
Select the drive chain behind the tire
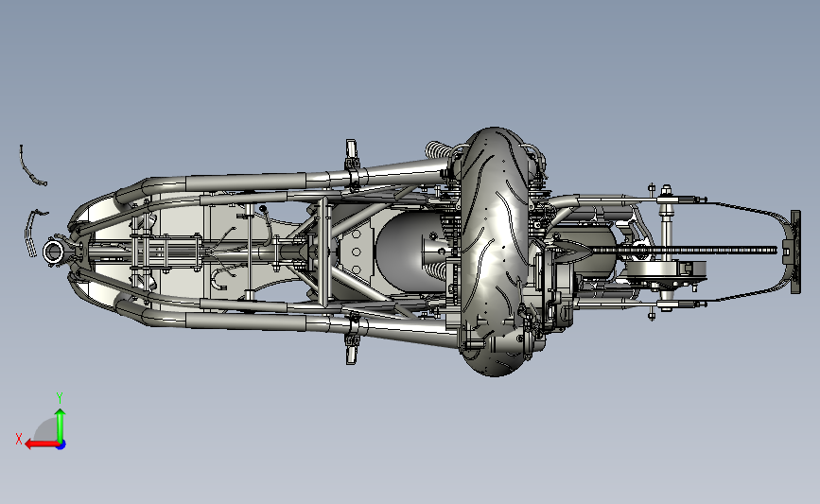click(683, 251)
